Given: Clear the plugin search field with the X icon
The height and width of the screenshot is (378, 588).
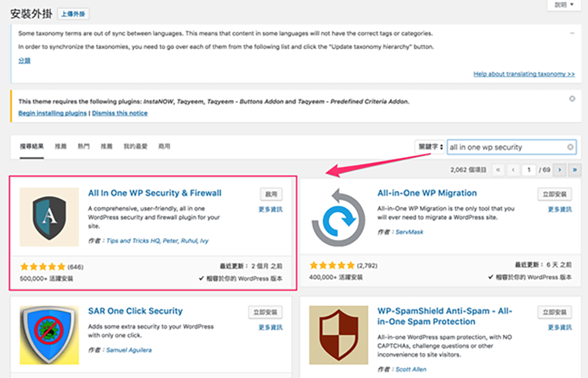Looking at the screenshot, I should coord(570,147).
